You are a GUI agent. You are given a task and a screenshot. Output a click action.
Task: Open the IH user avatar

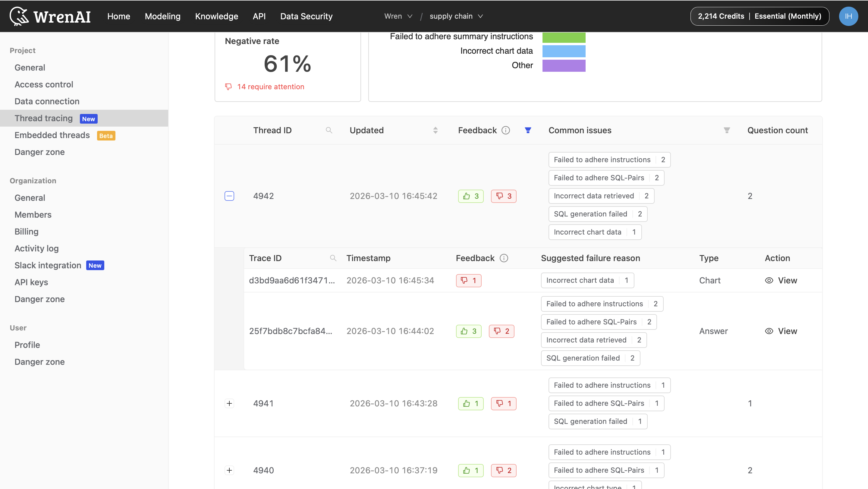tap(848, 16)
